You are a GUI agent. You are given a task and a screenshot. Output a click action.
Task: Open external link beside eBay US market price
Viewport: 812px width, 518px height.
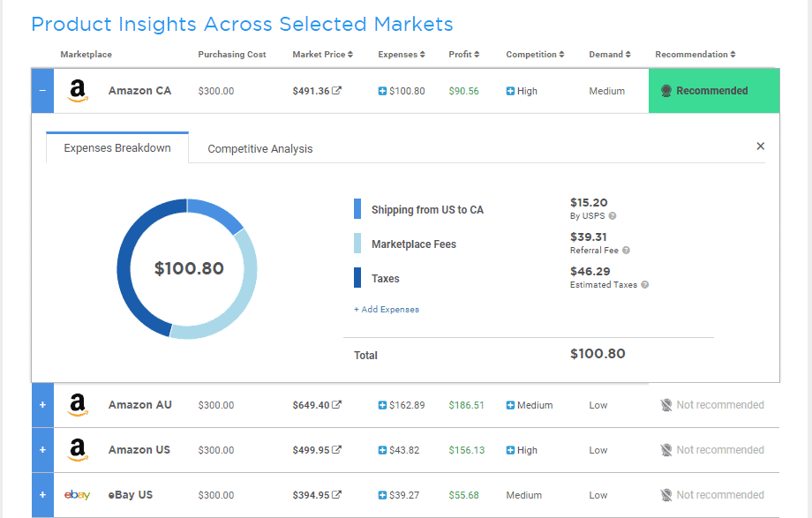pos(336,495)
